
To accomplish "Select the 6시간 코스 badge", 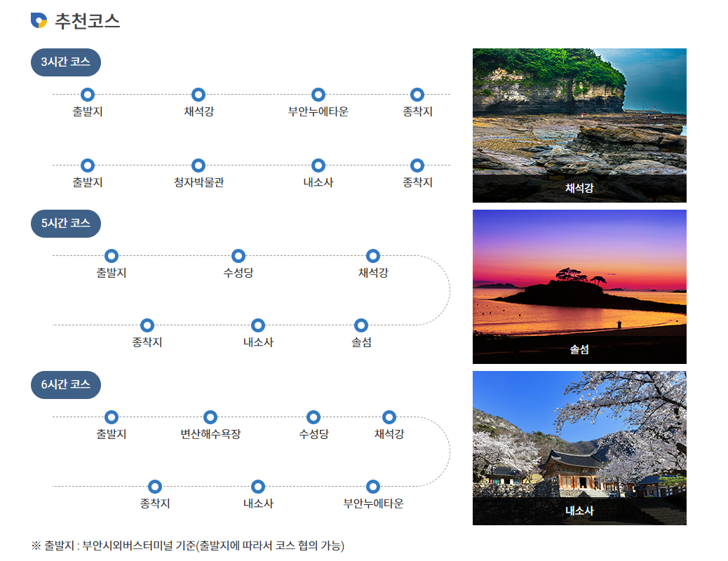I will click(x=66, y=385).
